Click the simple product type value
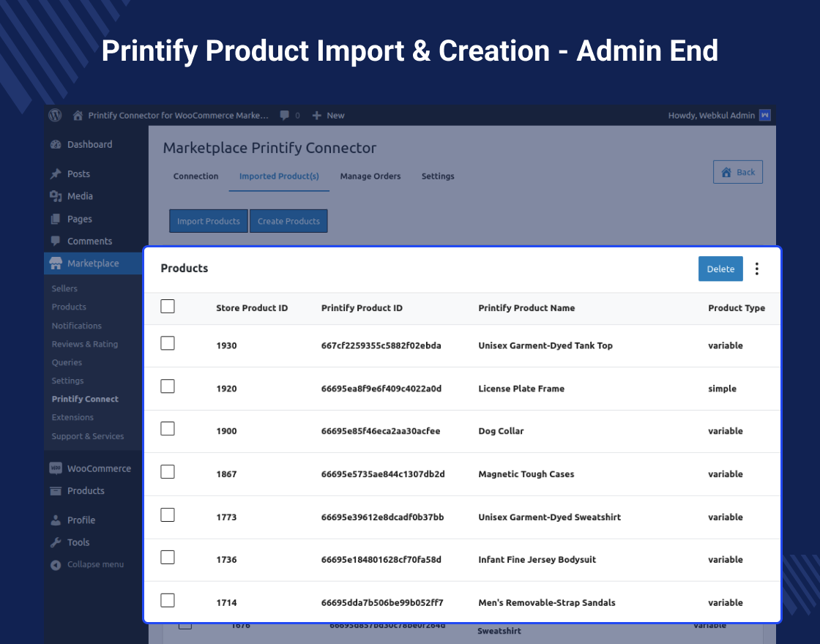 coord(722,389)
